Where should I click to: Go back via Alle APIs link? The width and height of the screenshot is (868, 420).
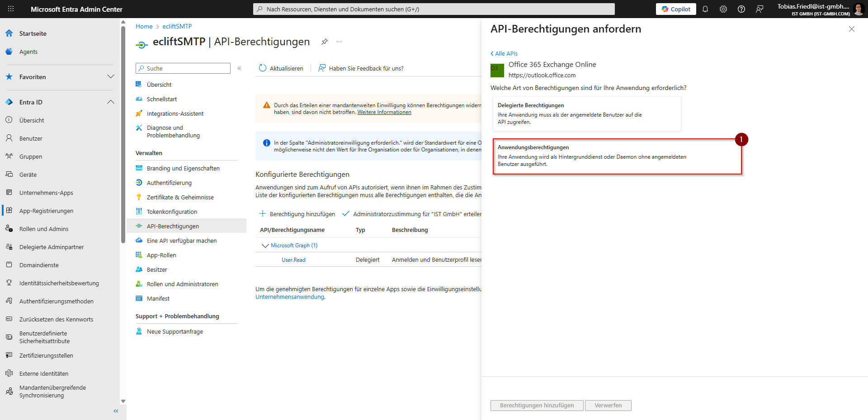[x=504, y=53]
